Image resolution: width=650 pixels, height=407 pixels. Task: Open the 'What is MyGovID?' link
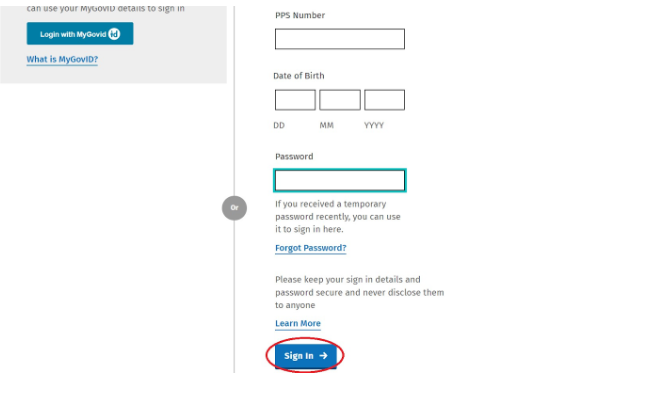pyautogui.click(x=62, y=59)
